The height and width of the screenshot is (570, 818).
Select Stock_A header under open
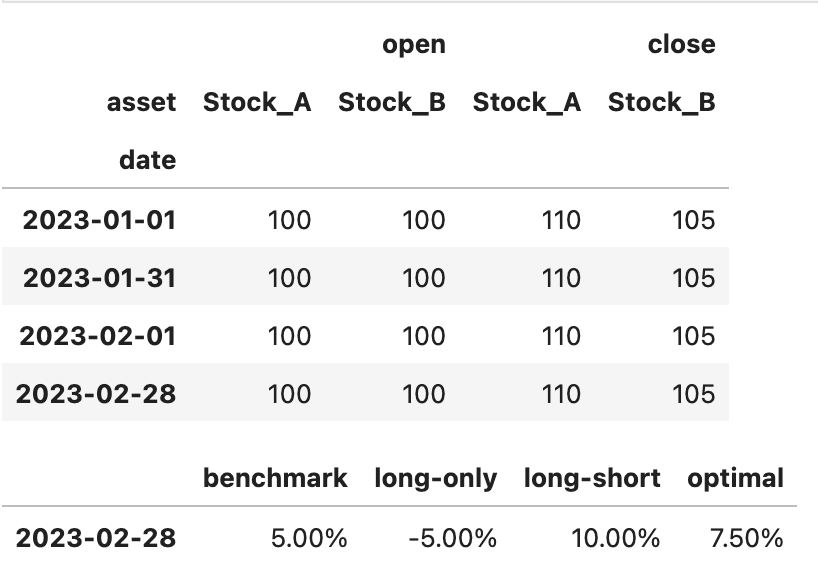(x=257, y=103)
